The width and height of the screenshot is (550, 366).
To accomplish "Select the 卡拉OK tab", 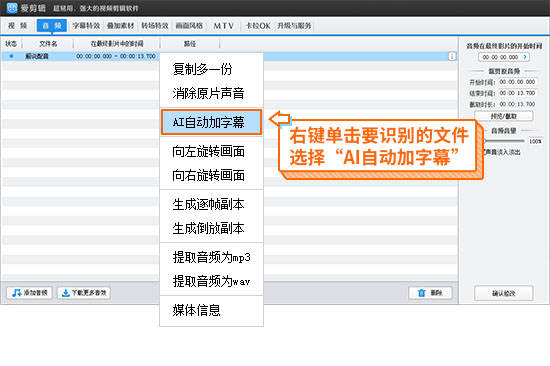I will point(258,26).
